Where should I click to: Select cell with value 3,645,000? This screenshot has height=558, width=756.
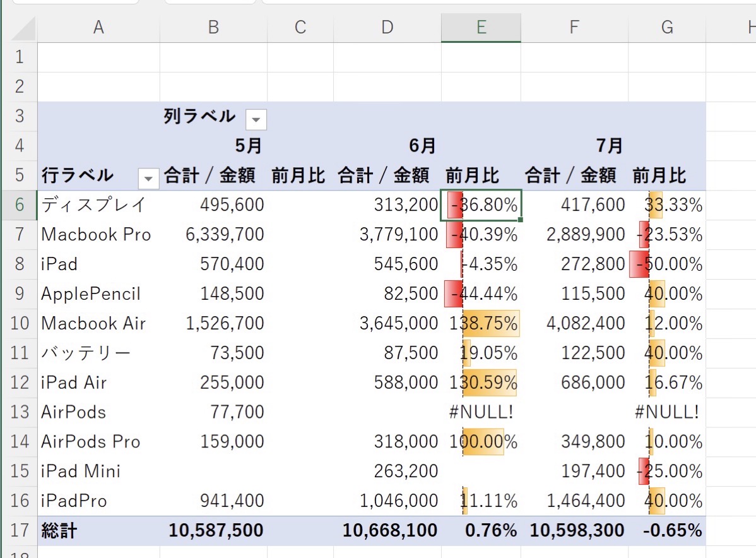387,323
